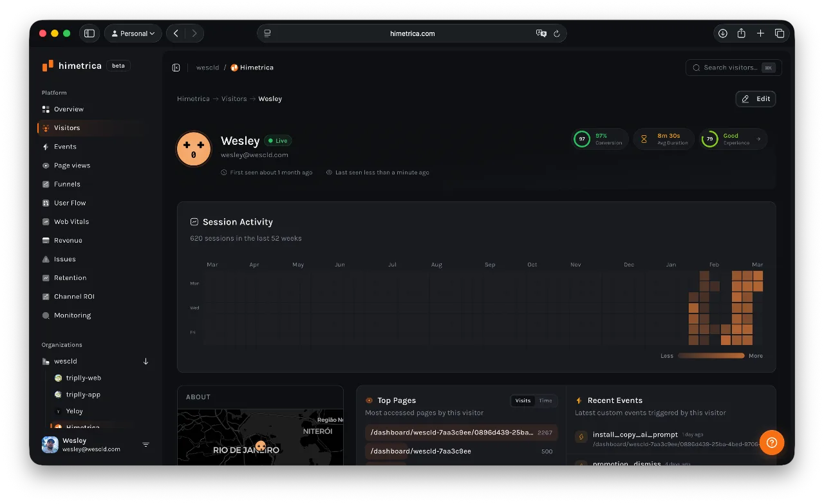Focus the Search visitors field
Viewport: 824px width, 504px height.
733,68
